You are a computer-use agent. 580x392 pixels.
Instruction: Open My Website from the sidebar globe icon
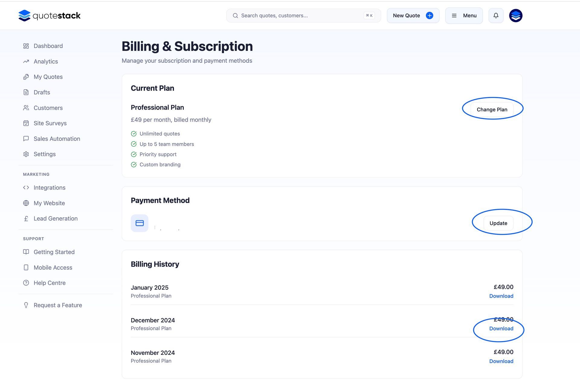click(26, 203)
